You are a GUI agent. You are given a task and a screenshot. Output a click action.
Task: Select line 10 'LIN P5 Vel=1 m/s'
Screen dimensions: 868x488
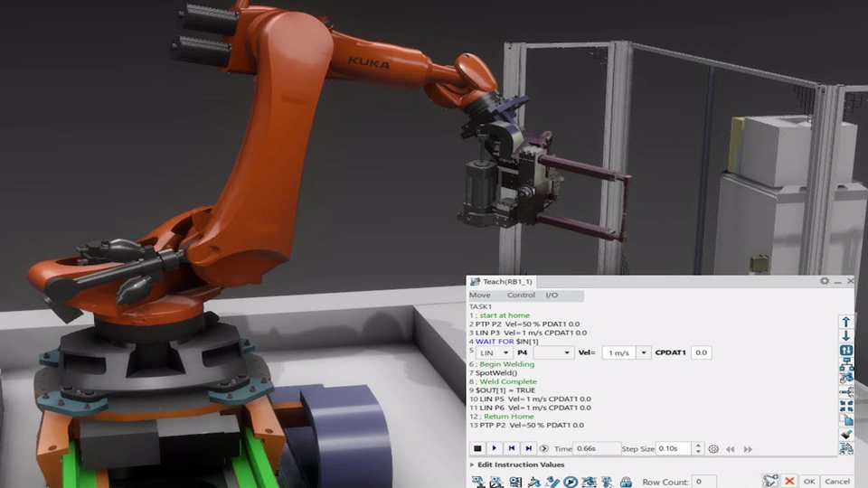click(530, 399)
